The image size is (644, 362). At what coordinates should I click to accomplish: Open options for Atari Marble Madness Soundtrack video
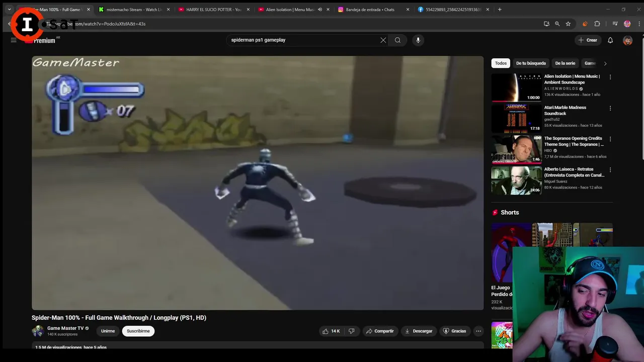610,108
